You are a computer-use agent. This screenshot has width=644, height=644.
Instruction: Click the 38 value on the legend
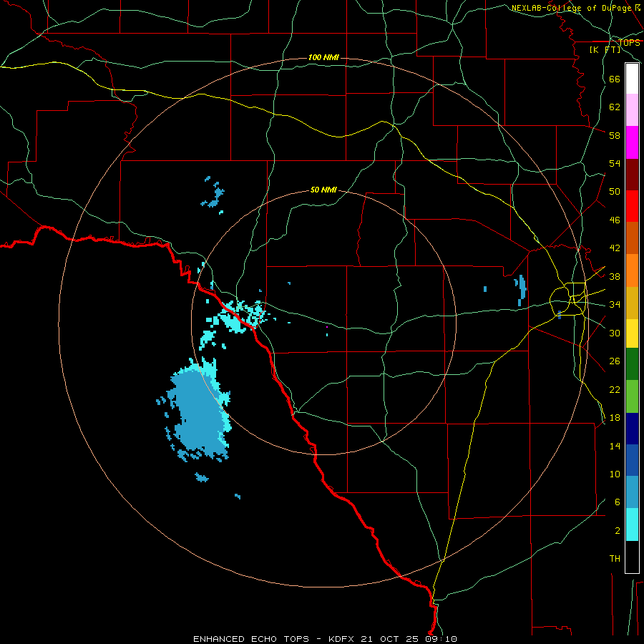(x=615, y=276)
